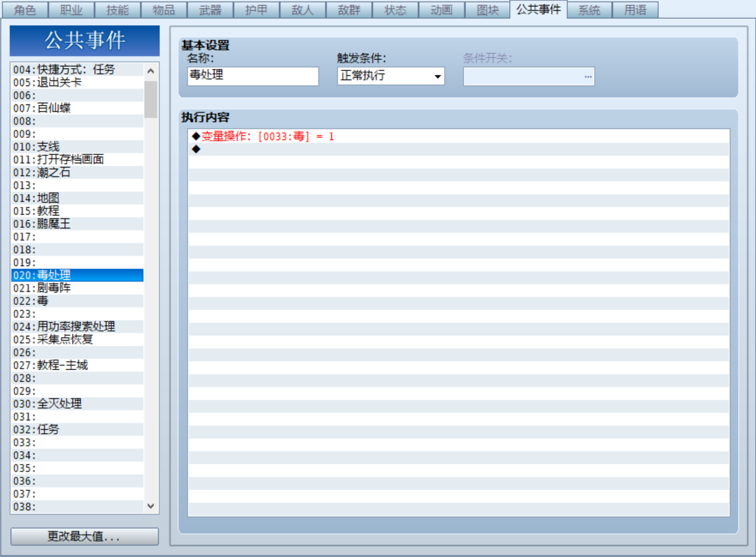Click the 名称 input field
The height and width of the screenshot is (557, 756).
pos(253,76)
